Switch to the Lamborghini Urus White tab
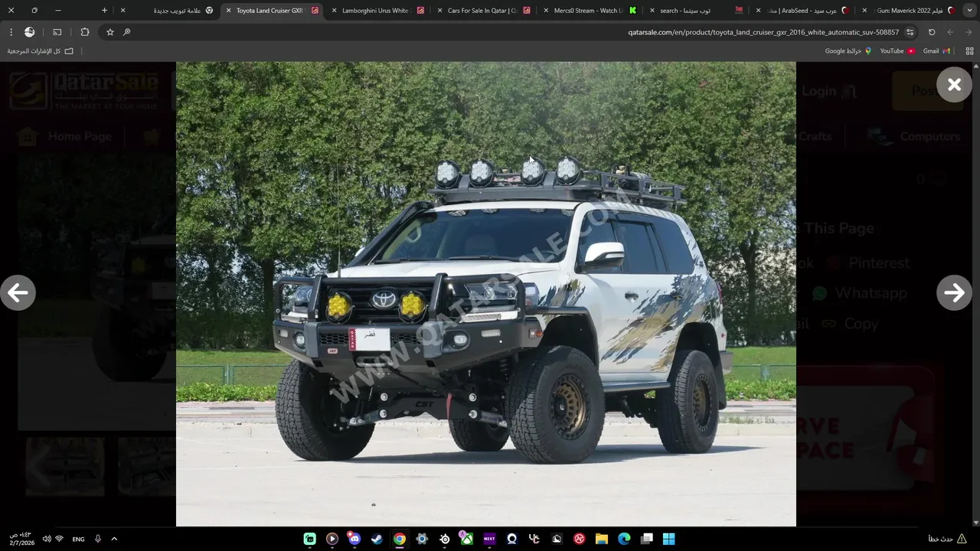 [x=379, y=11]
